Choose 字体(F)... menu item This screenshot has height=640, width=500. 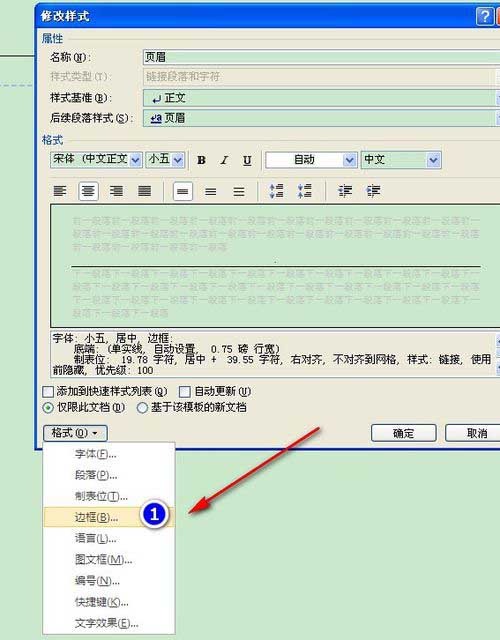point(109,454)
